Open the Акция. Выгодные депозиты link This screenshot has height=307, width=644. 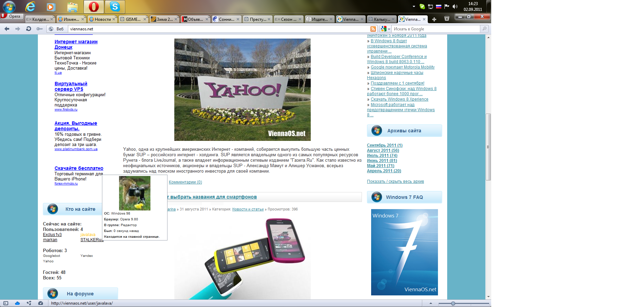coord(76,126)
